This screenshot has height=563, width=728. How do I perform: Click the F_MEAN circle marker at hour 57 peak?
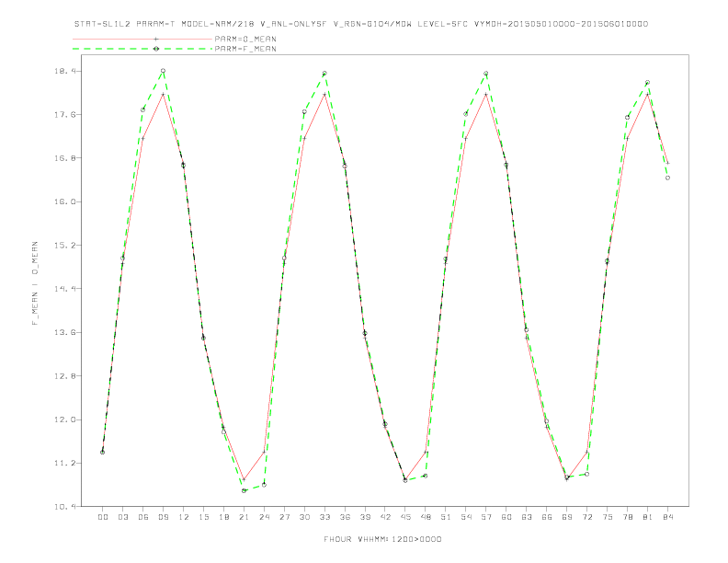[x=486, y=73]
